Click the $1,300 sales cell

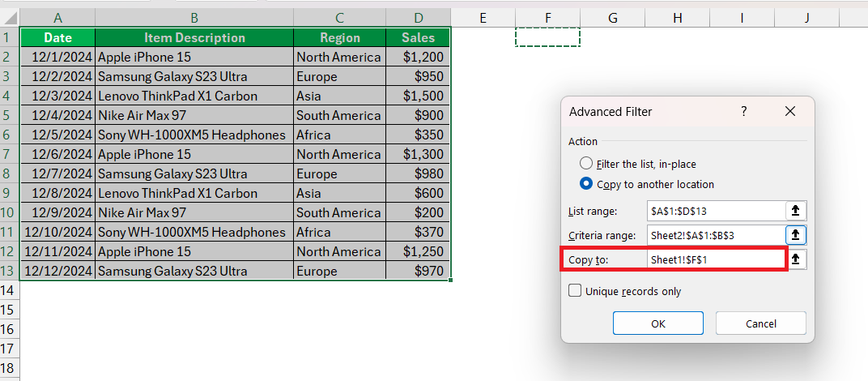(419, 154)
